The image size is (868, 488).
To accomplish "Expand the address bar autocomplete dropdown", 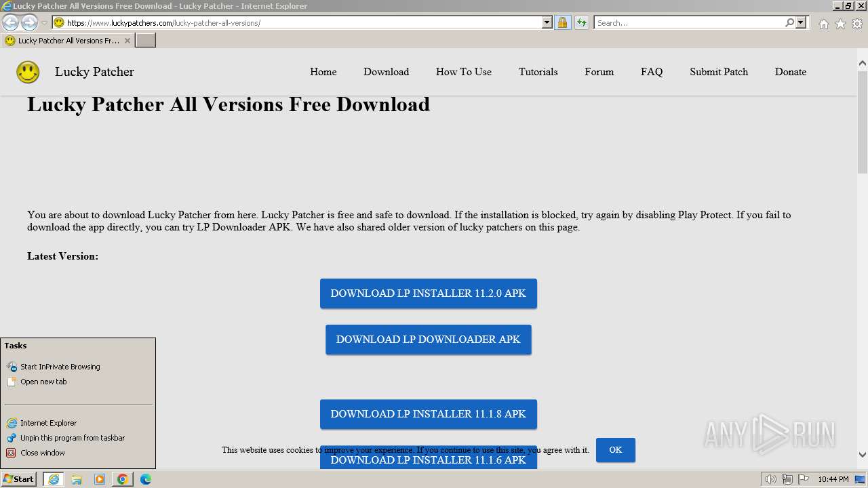I will [x=547, y=22].
